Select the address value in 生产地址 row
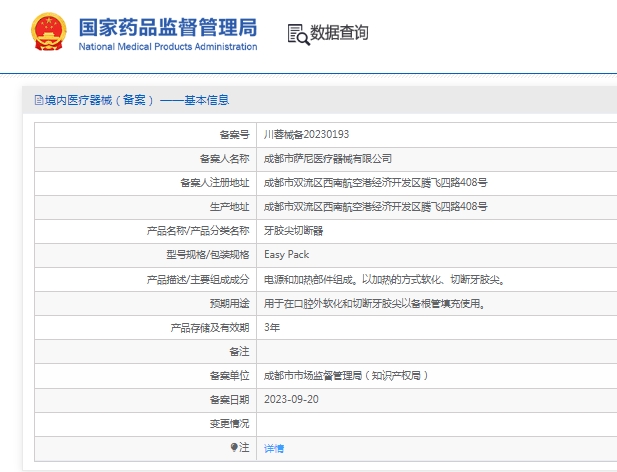 [375, 207]
